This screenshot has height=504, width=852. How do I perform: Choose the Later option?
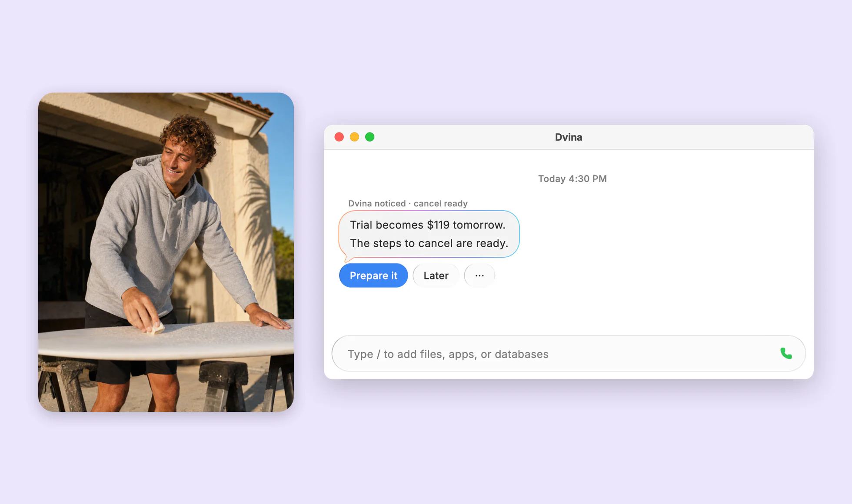(436, 275)
